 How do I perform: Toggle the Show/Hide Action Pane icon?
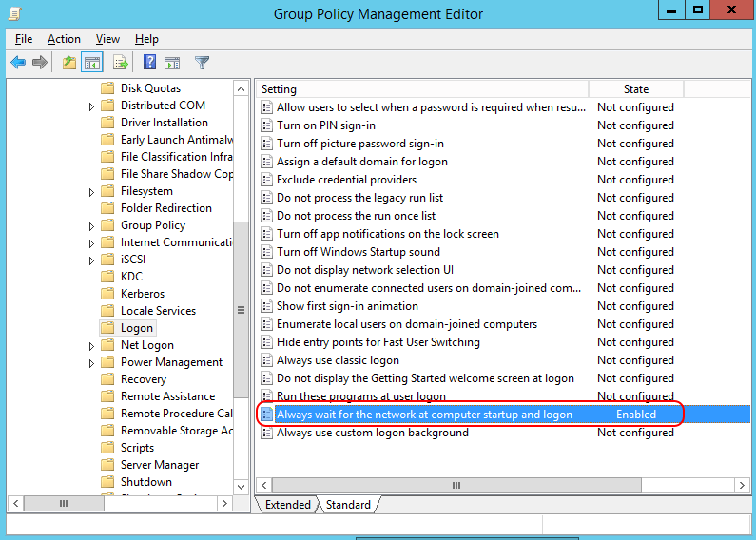[172, 63]
